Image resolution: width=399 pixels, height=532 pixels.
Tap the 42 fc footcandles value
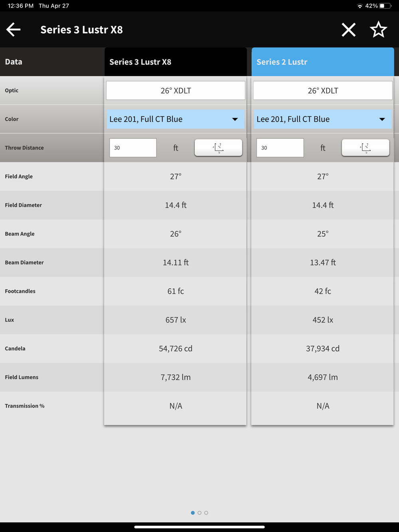(323, 291)
